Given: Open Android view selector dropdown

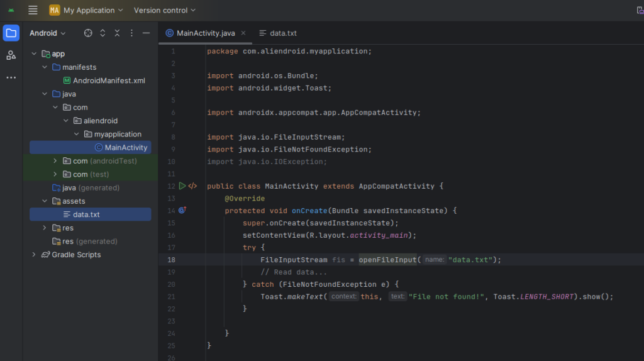Looking at the screenshot, I should pyautogui.click(x=47, y=33).
